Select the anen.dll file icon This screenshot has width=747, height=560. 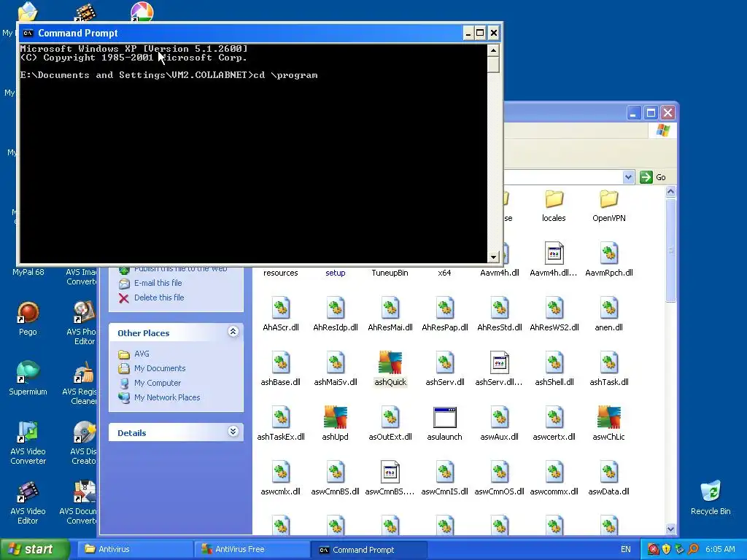tap(609, 308)
